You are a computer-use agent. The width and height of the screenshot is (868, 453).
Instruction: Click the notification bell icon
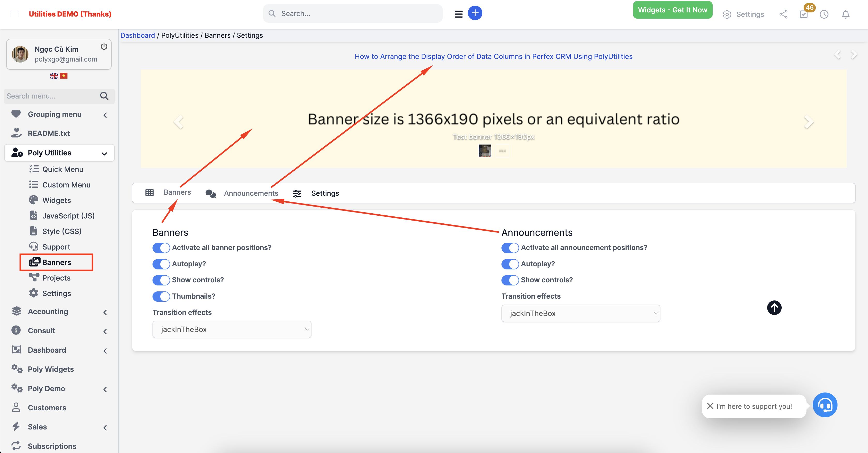(846, 14)
